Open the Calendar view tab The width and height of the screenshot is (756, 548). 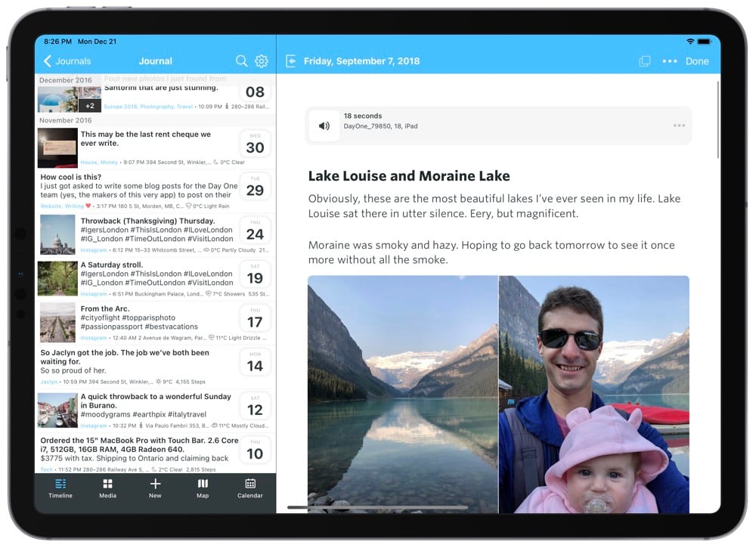pyautogui.click(x=249, y=488)
